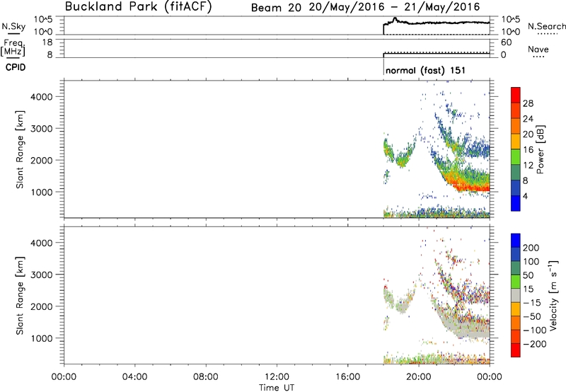Viewport: 566px width, 392px height.
Task: Click the '04:00' time axis label
Action: point(134,377)
